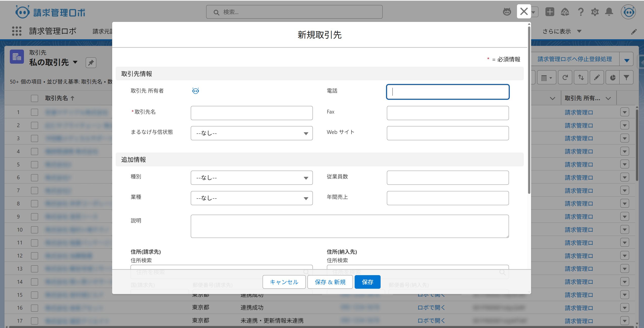Click into the 説明 text area
This screenshot has width=644, height=328.
(x=350, y=226)
